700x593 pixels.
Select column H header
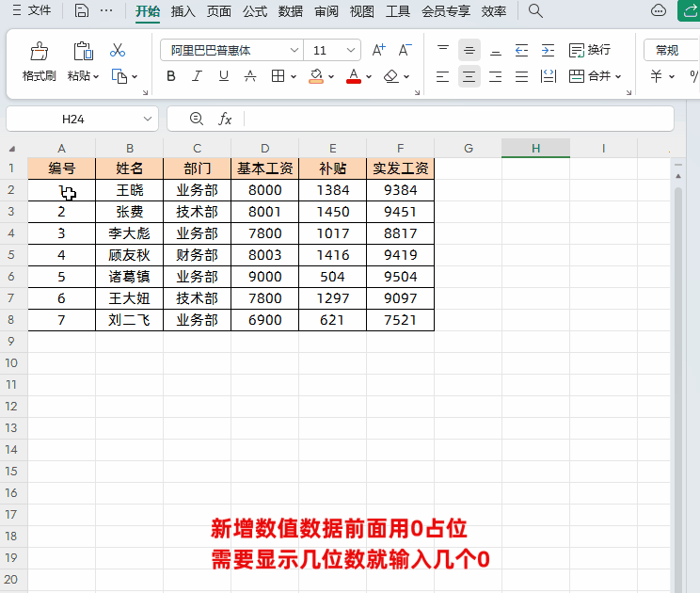[x=535, y=149]
